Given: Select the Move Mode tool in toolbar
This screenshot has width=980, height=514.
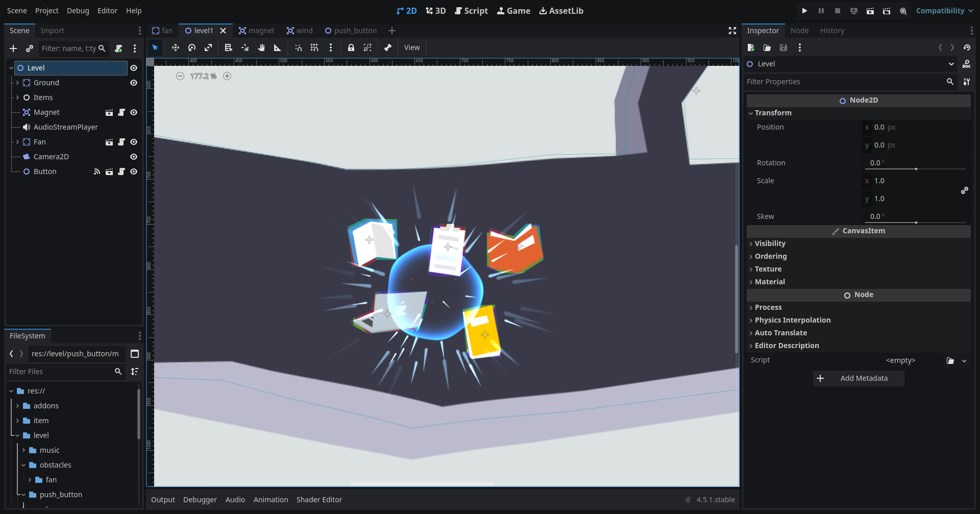Looking at the screenshot, I should coord(175,47).
